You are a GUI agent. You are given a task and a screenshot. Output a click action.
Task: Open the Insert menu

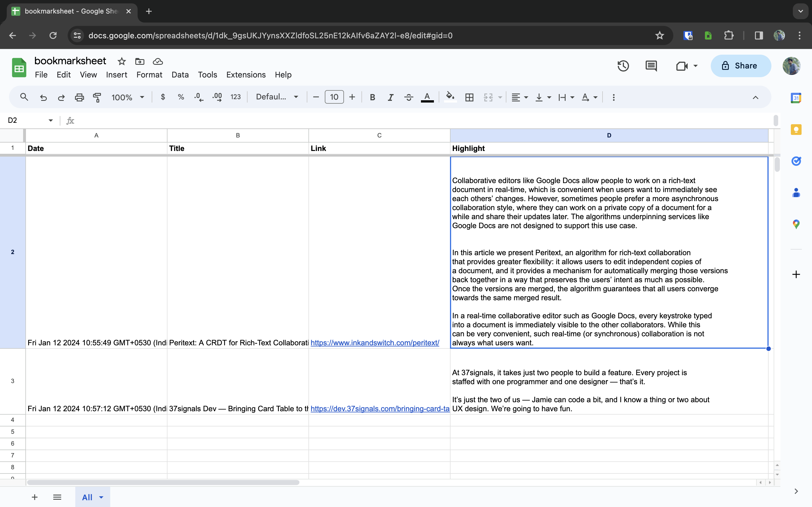click(x=116, y=74)
